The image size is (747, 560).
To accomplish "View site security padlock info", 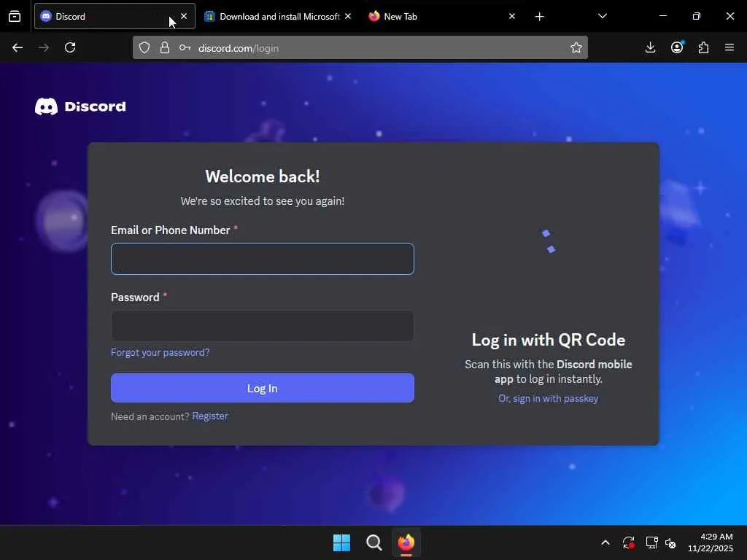I will tap(165, 47).
